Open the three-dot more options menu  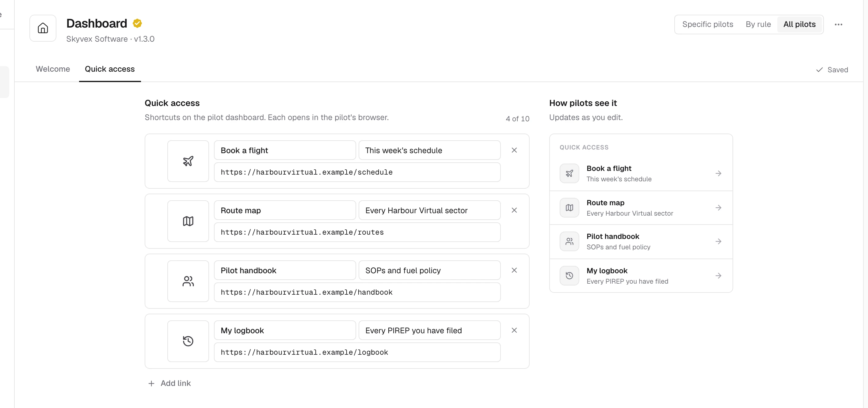point(838,24)
